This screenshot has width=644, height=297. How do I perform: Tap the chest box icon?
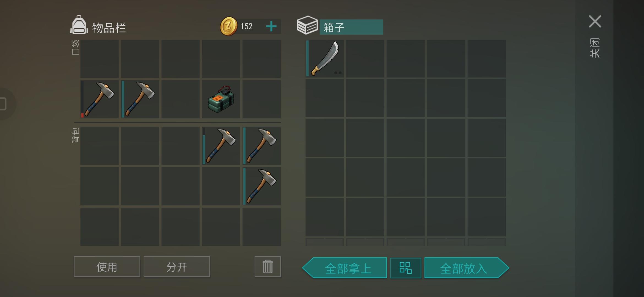click(x=307, y=25)
